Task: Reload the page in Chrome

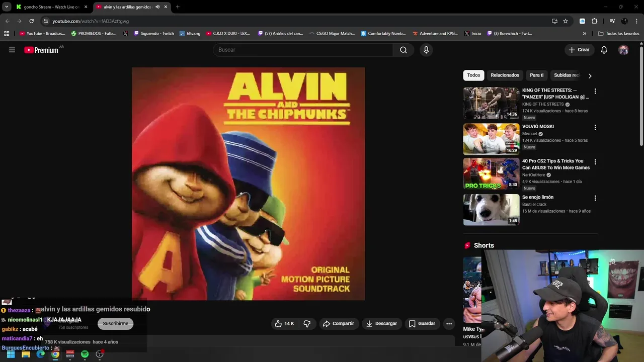Action: (31, 21)
